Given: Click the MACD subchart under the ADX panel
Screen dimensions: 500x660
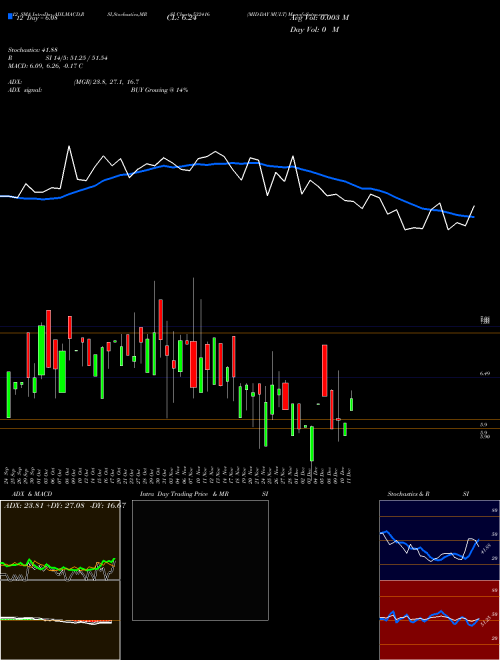Looking at the screenshot, I should (60, 620).
